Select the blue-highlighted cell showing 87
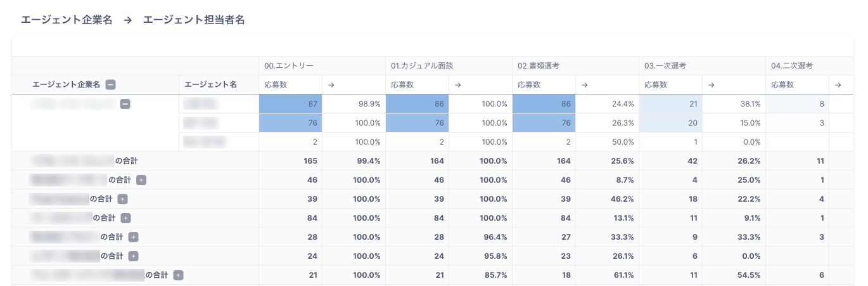Image resolution: width=868 pixels, height=286 pixels. click(291, 104)
